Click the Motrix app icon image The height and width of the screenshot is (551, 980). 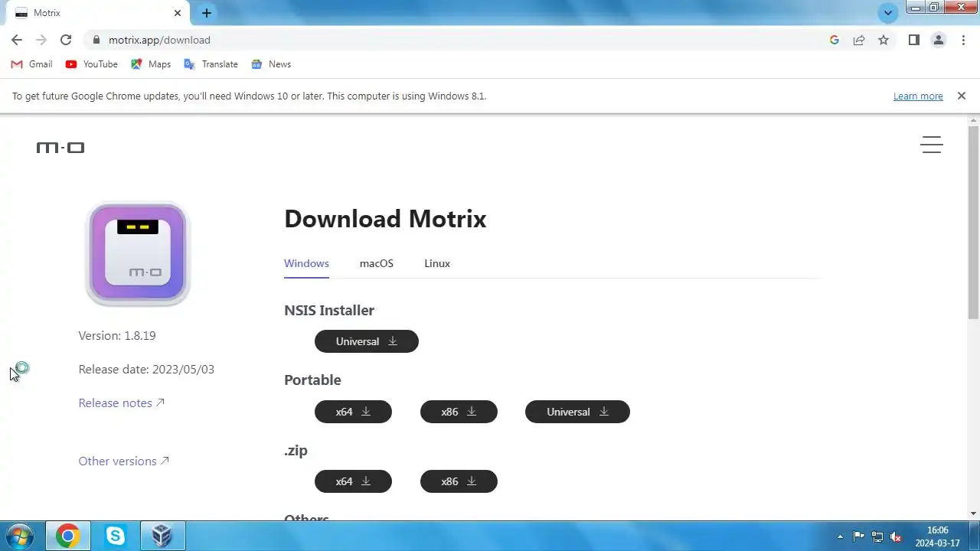coord(138,254)
